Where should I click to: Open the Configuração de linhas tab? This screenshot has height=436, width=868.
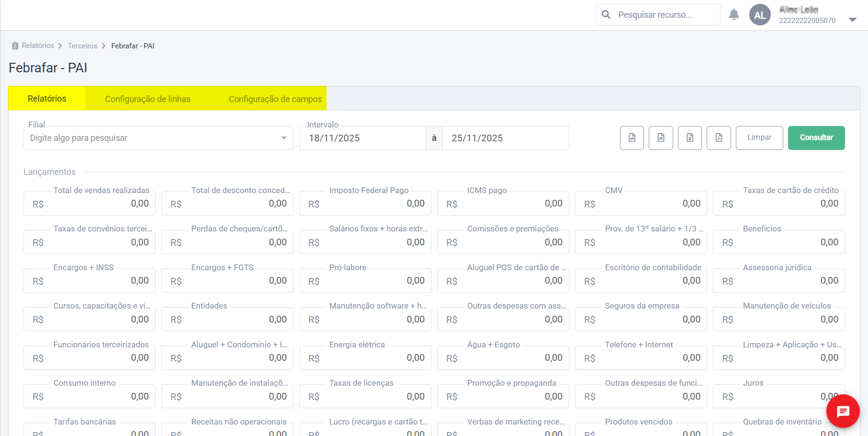coord(148,99)
